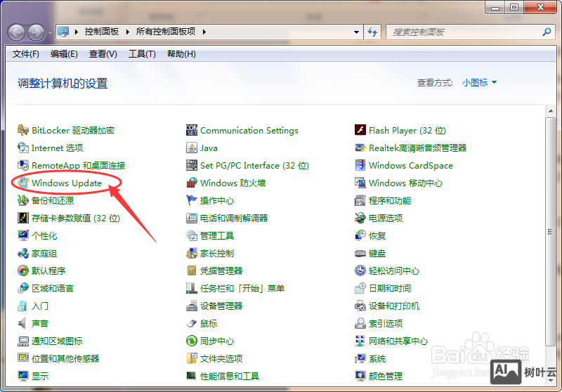The image size is (562, 392).
Task: Click the 轻松访问中心 icon
Action: (360, 270)
